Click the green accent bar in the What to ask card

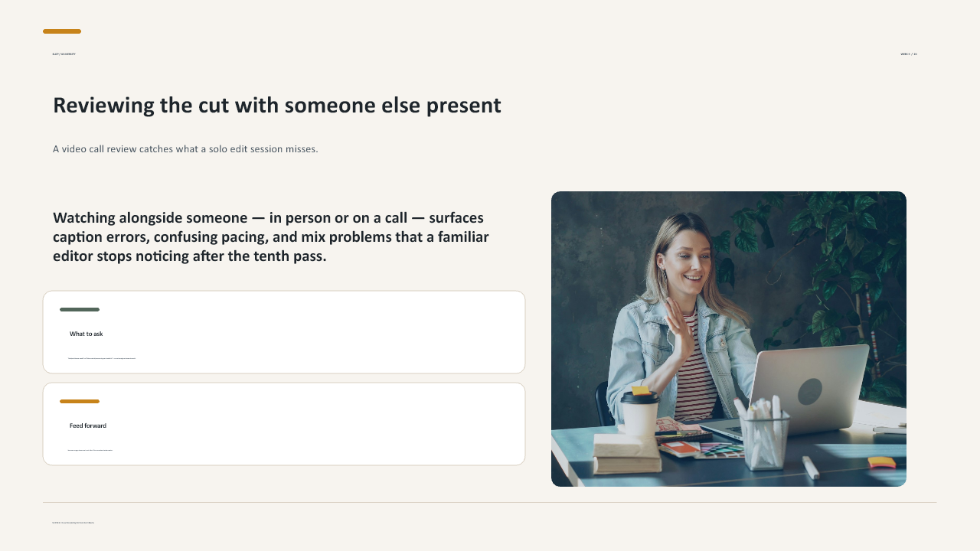80,309
